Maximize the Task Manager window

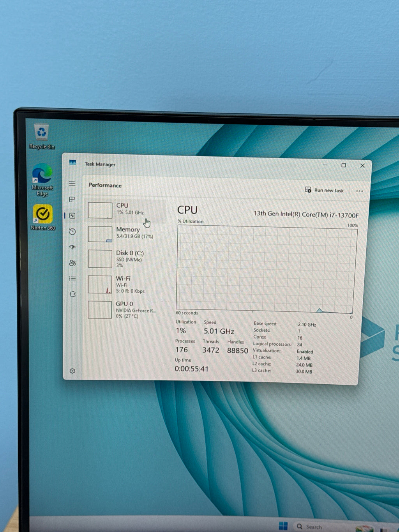pos(344,165)
